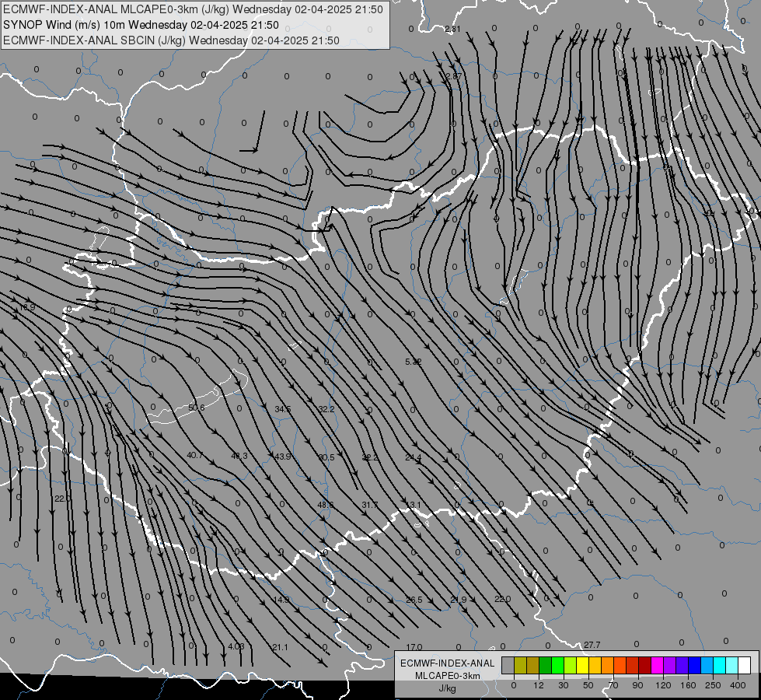Click the olive swatch in the legend
The image size is (761, 700).
click(520, 666)
